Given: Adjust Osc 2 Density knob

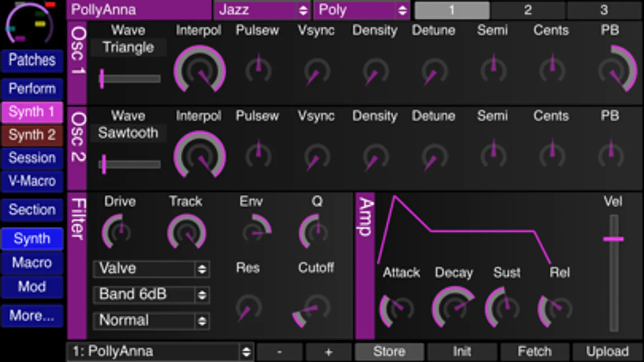Looking at the screenshot, I should (375, 157).
